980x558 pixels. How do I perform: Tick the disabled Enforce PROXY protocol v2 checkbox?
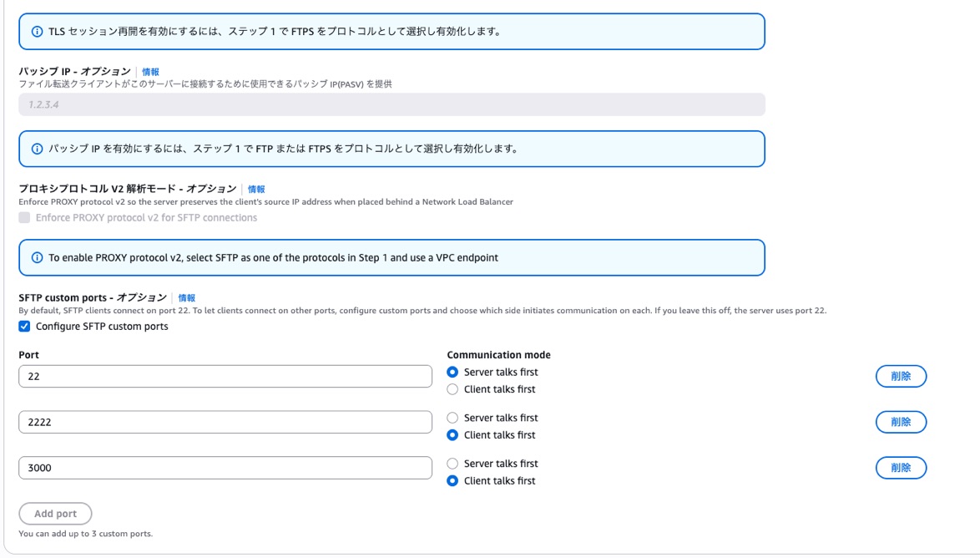click(24, 218)
